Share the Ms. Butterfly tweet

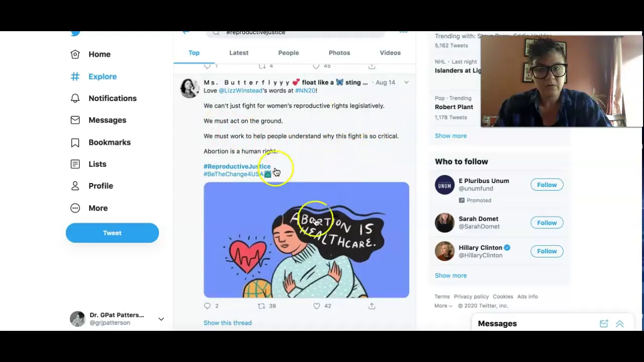click(372, 306)
